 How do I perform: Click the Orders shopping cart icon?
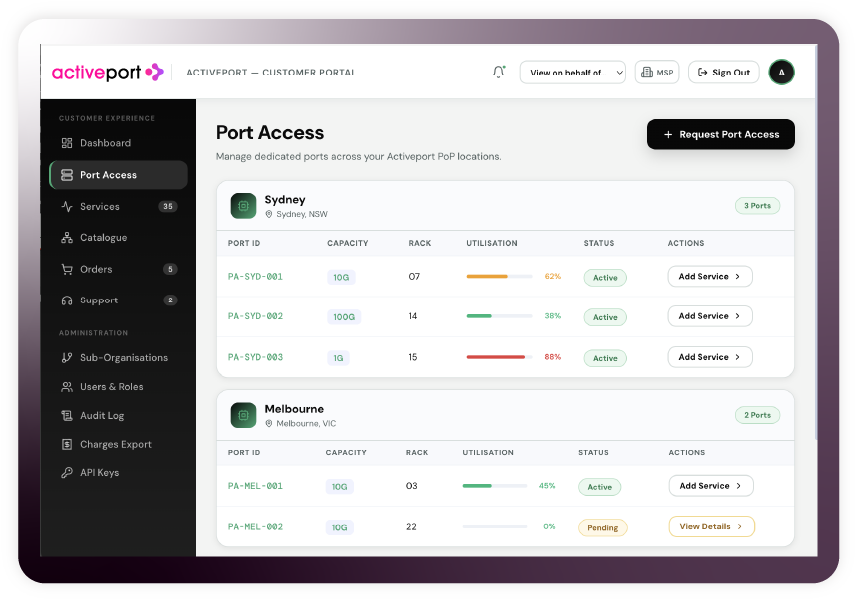[67, 269]
